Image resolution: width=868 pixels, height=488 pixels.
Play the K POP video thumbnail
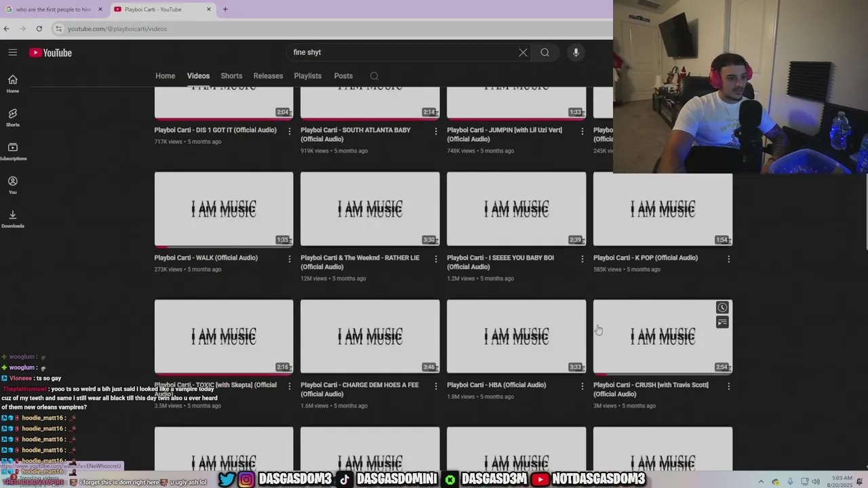coord(663,209)
